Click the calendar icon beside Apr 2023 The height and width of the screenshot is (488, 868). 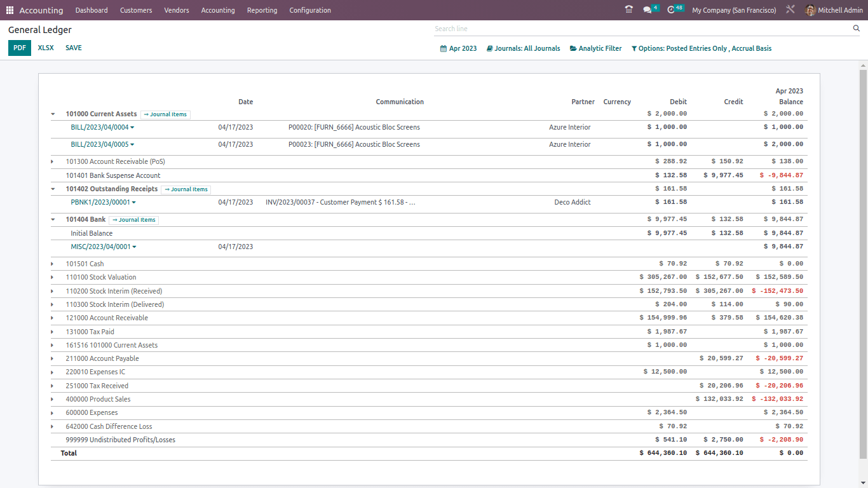[x=444, y=48]
